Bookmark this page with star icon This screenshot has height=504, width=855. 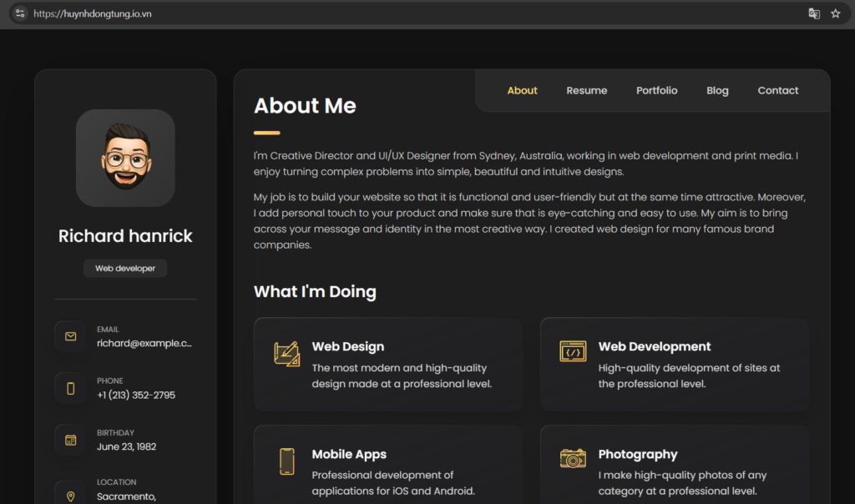pyautogui.click(x=835, y=13)
